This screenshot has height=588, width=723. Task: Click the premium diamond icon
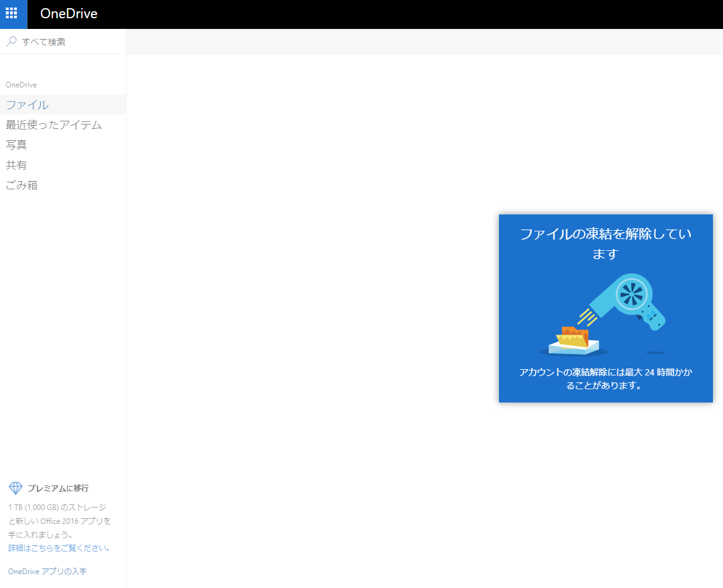(16, 488)
